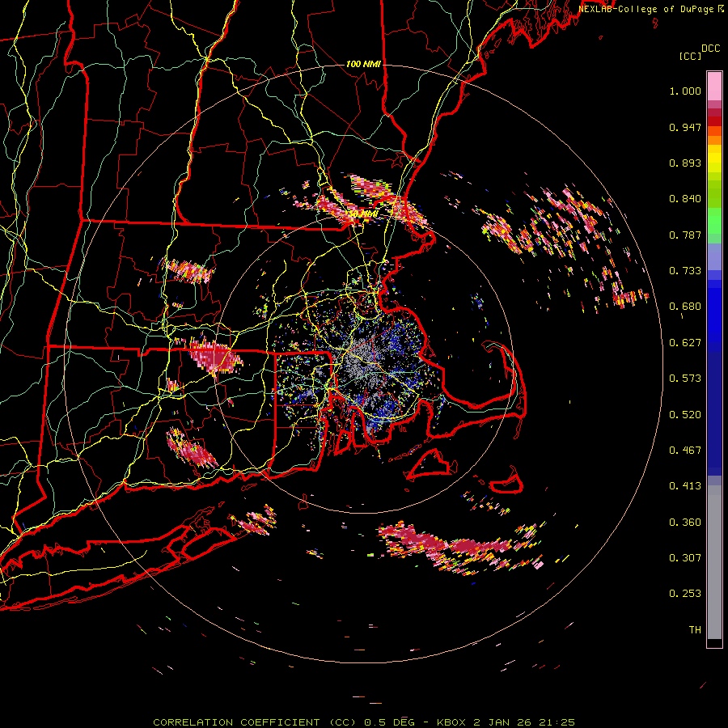This screenshot has width=728, height=728.
Task: Select the 0.520 legend value
Action: tap(685, 415)
